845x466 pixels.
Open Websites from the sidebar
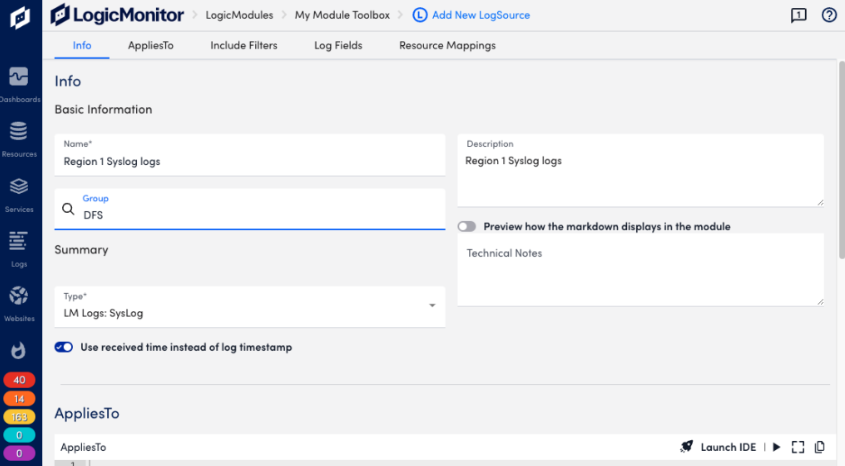click(x=19, y=304)
